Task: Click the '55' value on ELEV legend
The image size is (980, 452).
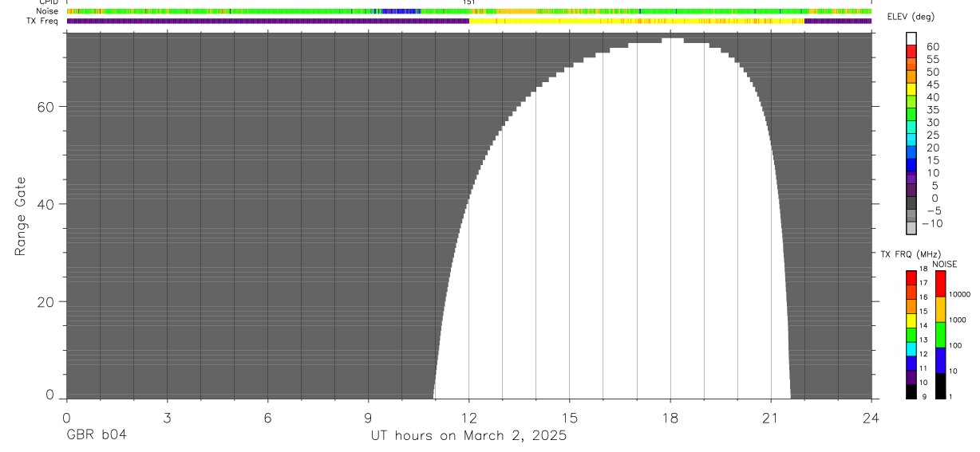Action: (x=932, y=59)
